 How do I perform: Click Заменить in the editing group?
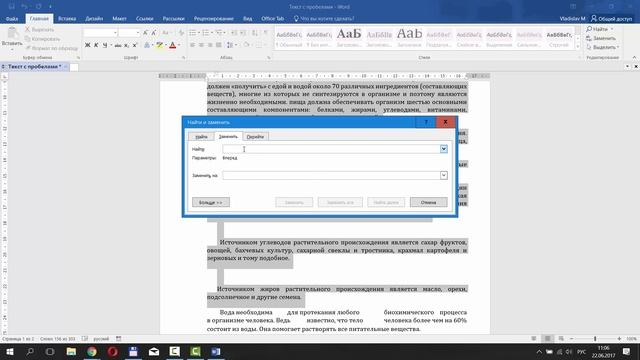tap(601, 38)
